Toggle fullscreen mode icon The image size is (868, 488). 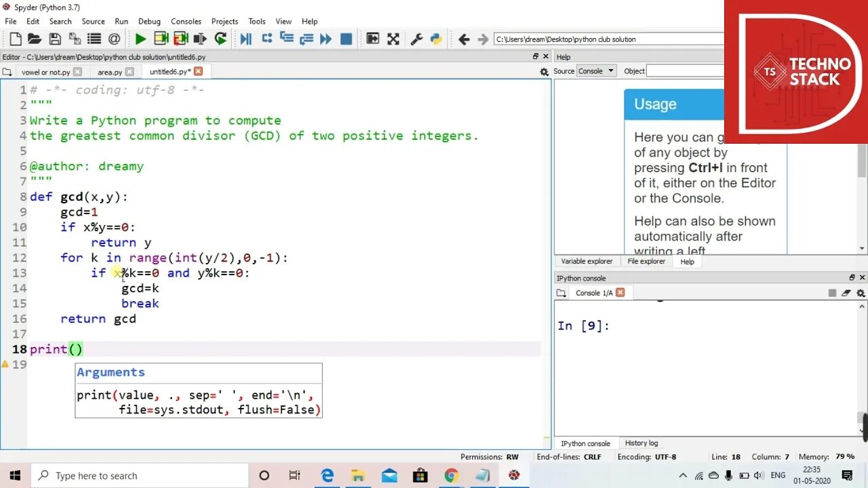pyautogui.click(x=393, y=39)
